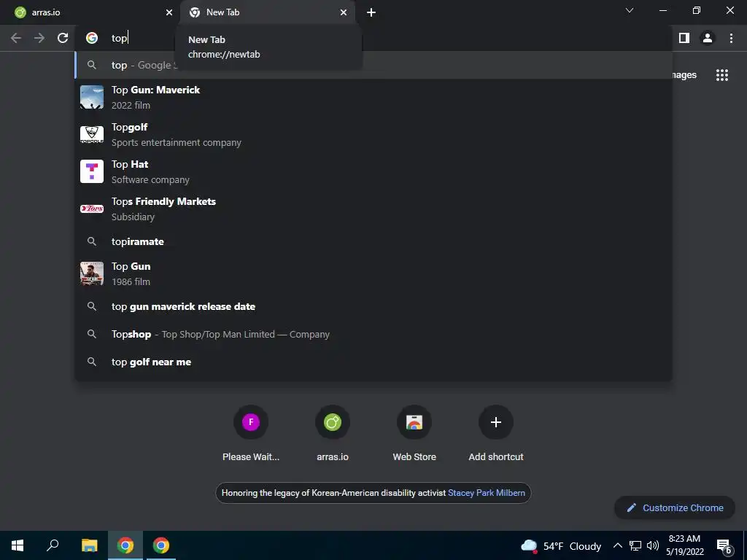Image resolution: width=747 pixels, height=560 pixels.
Task: Open the taskbar search icon
Action: point(53,545)
